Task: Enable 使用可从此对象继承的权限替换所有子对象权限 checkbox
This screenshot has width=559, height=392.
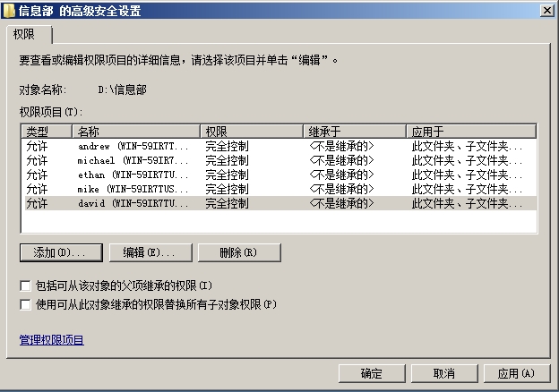Action: [25, 304]
